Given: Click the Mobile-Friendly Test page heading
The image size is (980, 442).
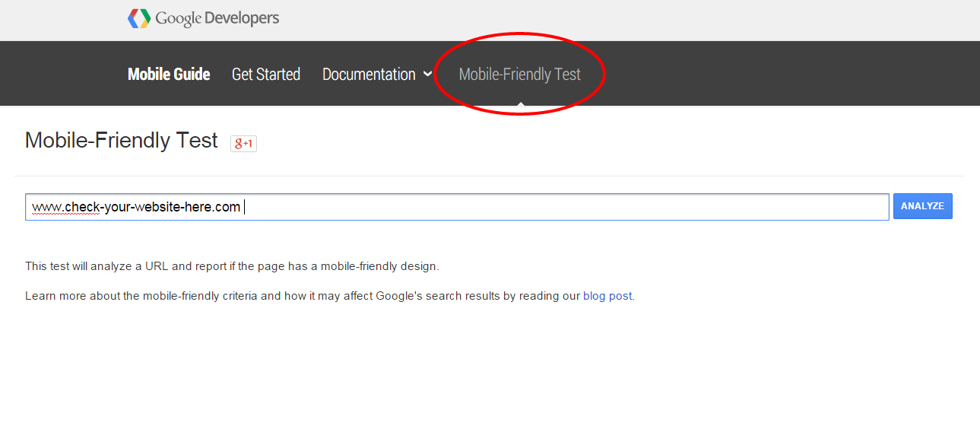Looking at the screenshot, I should pyautogui.click(x=122, y=141).
